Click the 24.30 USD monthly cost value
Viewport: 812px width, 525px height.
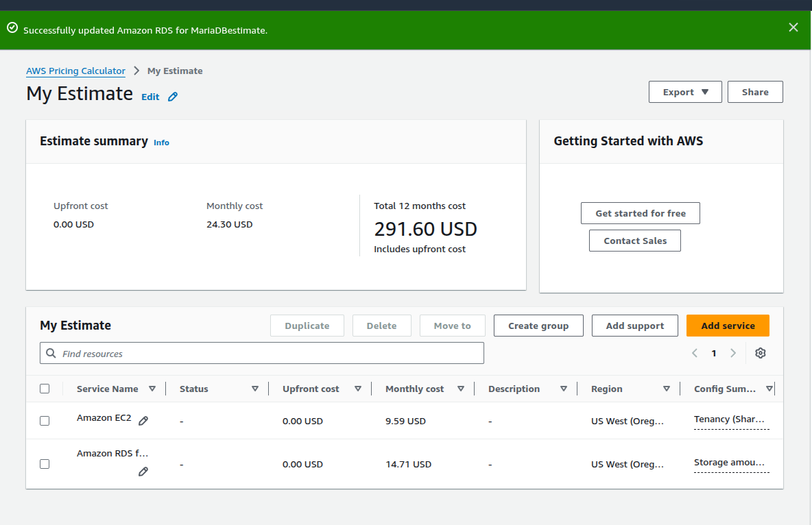tap(230, 224)
